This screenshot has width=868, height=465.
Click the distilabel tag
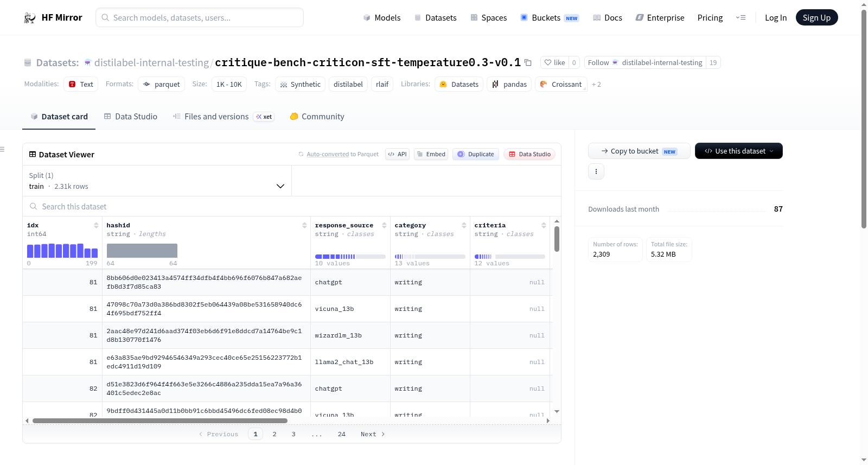click(348, 84)
